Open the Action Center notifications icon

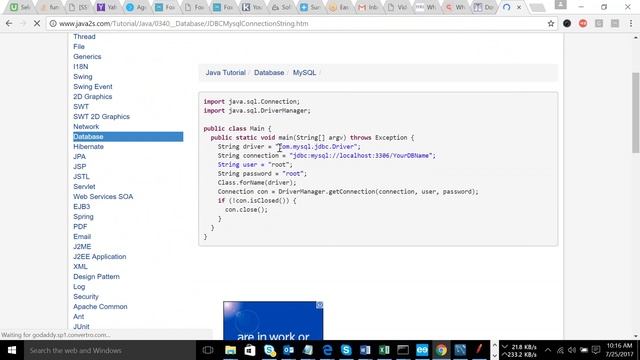click(596, 350)
